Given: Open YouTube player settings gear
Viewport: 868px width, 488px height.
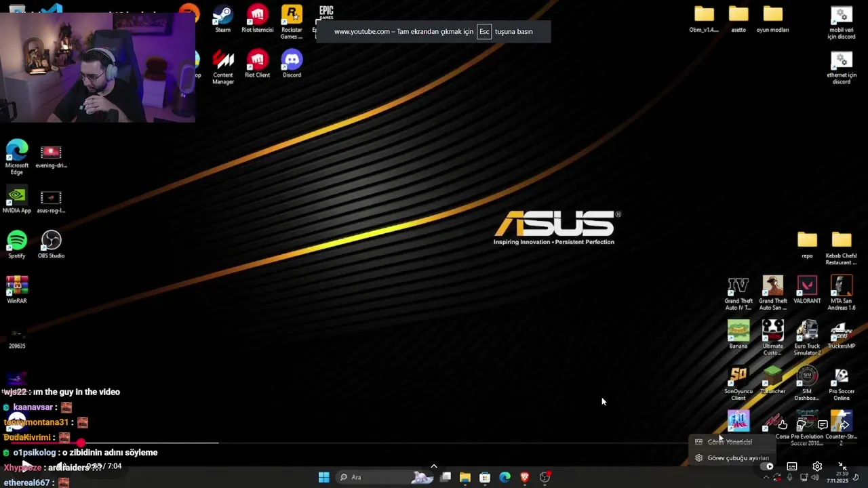Looking at the screenshot, I should (x=817, y=466).
